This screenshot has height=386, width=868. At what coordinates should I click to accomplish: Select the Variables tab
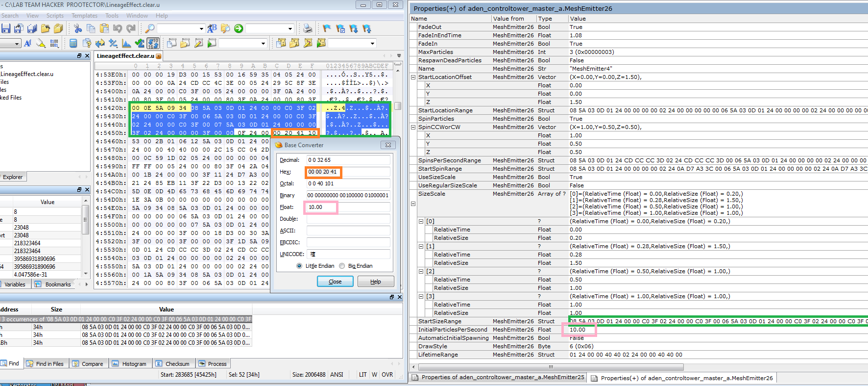(x=15, y=284)
